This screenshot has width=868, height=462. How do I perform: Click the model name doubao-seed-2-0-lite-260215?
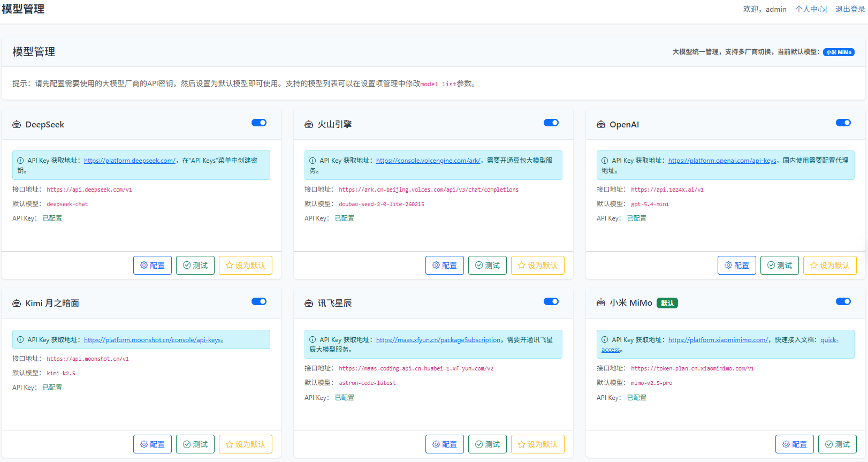point(382,204)
